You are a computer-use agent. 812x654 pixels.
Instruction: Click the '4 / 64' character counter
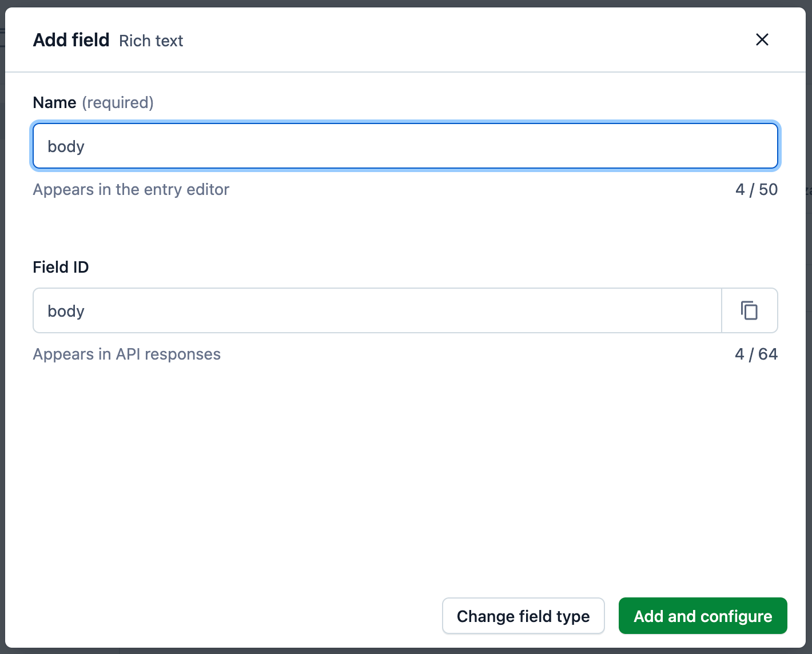pos(756,354)
